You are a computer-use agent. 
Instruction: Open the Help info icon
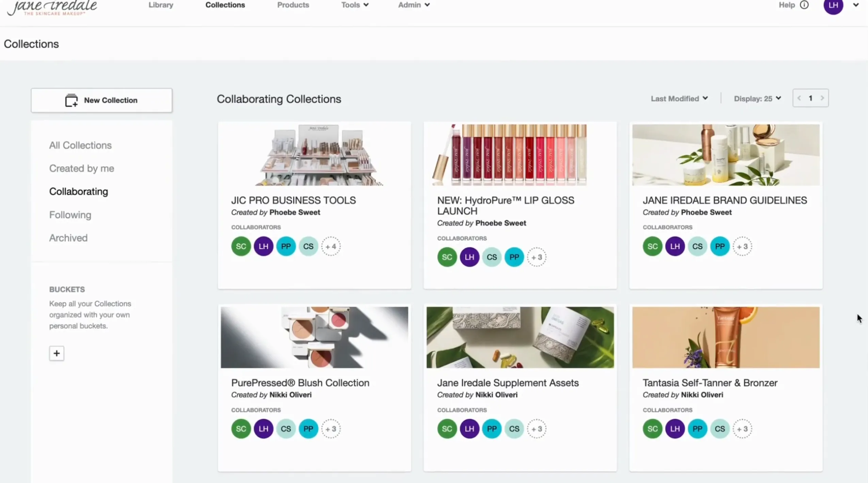(804, 5)
